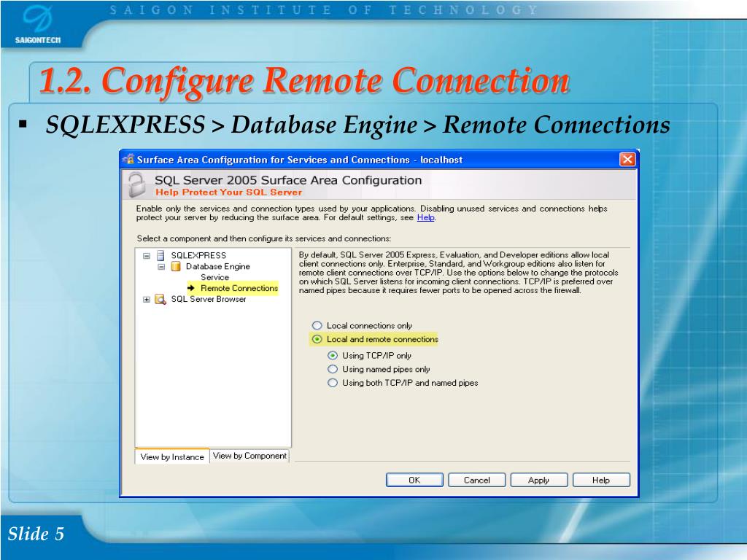Collapse the SQLEXPRESS tree node
Screen dimensions: 747x560
146,256
